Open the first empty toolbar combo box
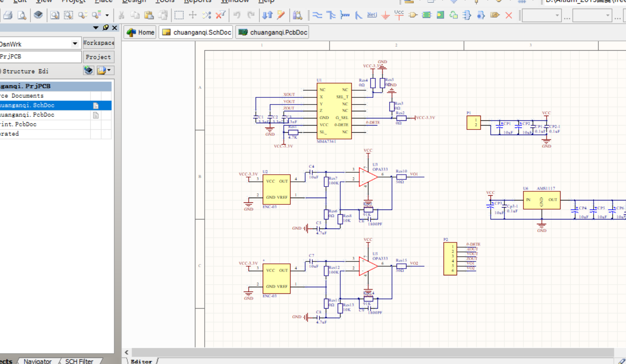This screenshot has width=626, height=364. tap(542, 16)
